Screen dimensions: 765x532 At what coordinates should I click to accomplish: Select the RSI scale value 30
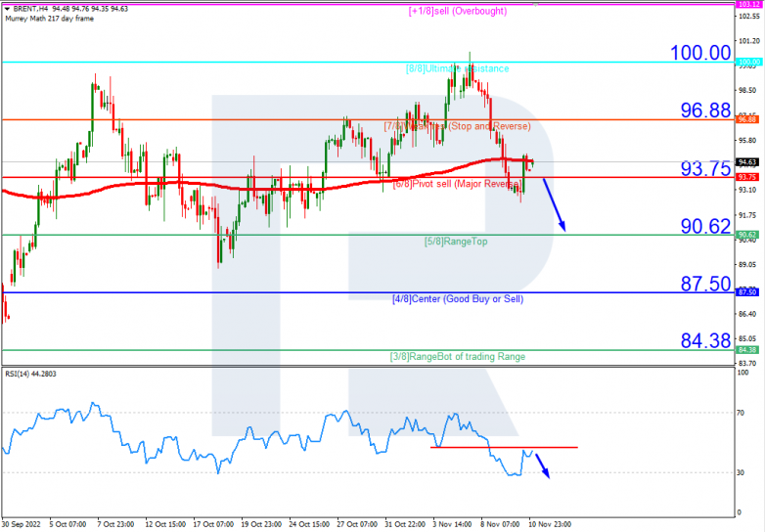(x=741, y=472)
